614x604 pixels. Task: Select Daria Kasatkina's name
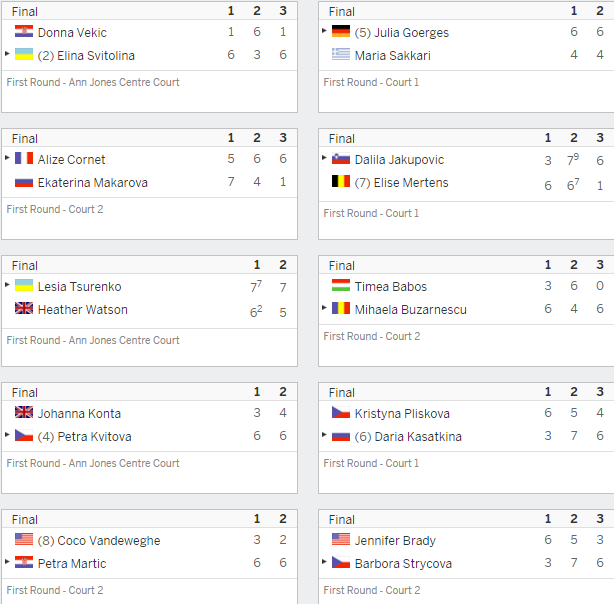pyautogui.click(x=418, y=437)
